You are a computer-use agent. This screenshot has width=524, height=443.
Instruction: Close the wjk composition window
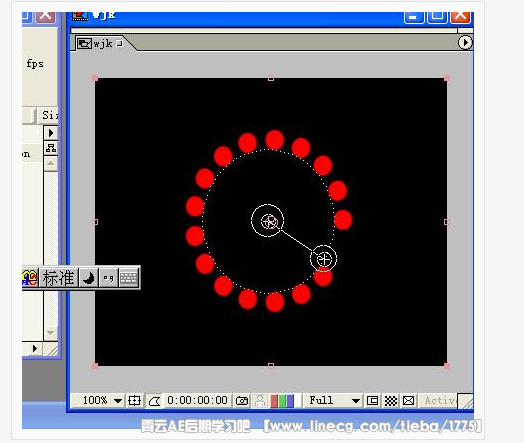461,17
